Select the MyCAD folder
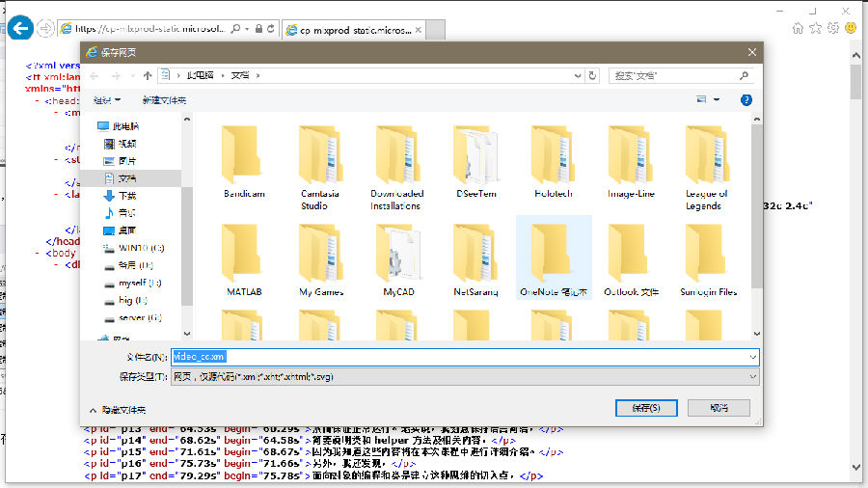868x488 pixels. point(398,258)
